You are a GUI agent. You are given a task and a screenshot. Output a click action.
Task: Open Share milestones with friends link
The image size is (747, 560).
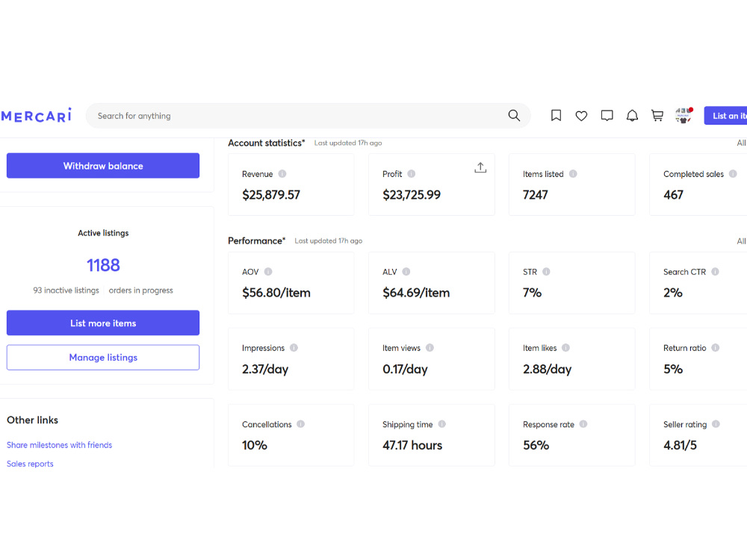(60, 445)
